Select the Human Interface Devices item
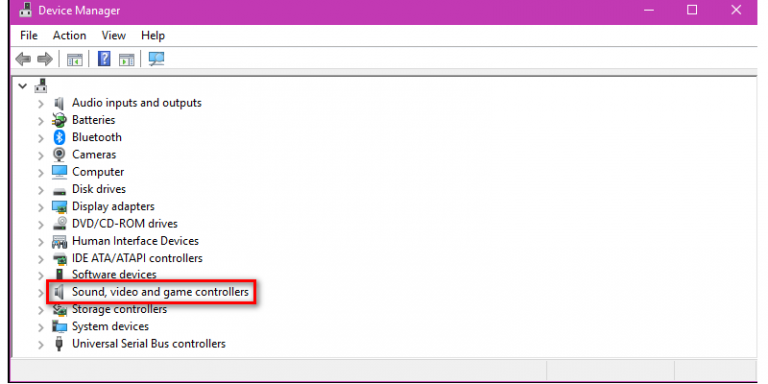This screenshot has height=384, width=768. (x=135, y=241)
